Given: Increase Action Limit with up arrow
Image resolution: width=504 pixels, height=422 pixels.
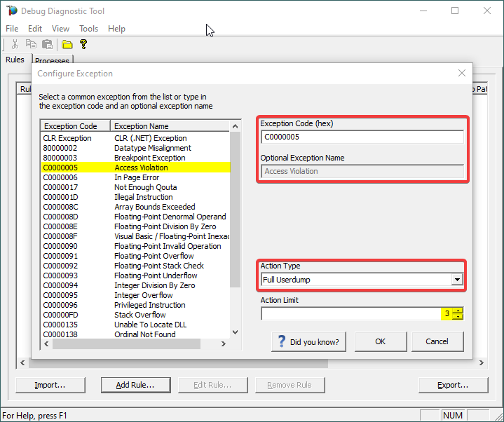Looking at the screenshot, I should click(x=458, y=311).
